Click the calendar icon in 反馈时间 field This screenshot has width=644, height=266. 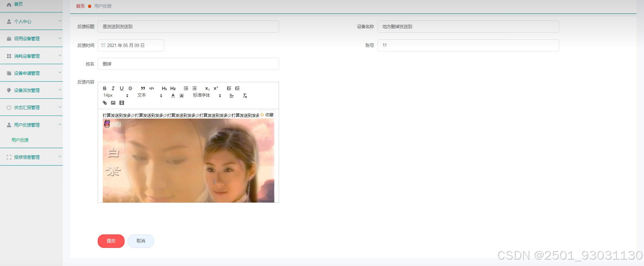103,45
